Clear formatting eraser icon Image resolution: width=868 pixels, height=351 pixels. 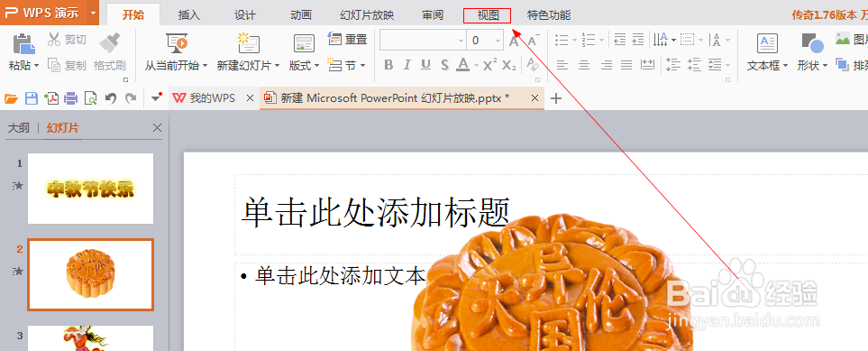(533, 66)
